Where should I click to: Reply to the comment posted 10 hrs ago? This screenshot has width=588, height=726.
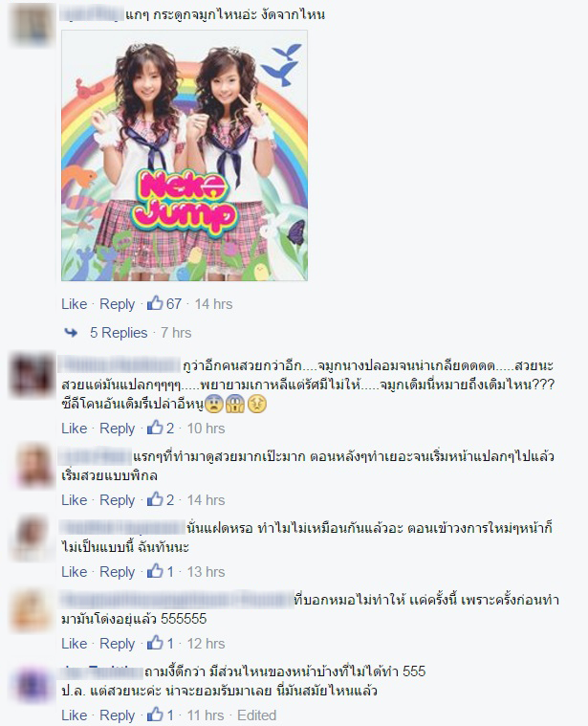pyautogui.click(x=117, y=429)
